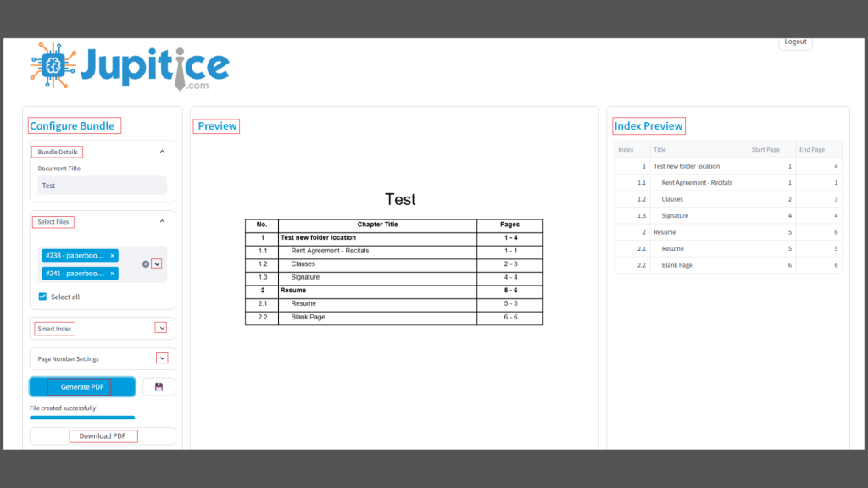Screen dimensions: 868x488
Task: Click the 'Configure Bundle' heading
Action: pyautogui.click(x=72, y=125)
